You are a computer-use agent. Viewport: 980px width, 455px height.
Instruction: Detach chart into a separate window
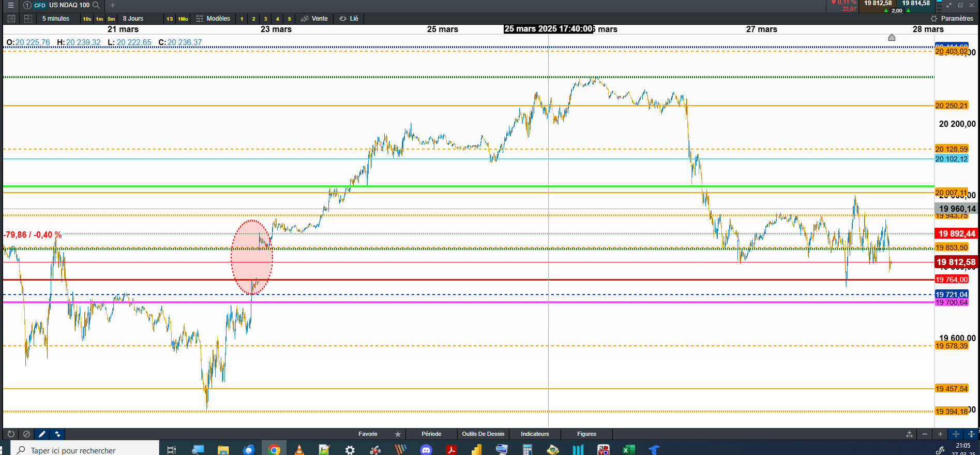960,5
